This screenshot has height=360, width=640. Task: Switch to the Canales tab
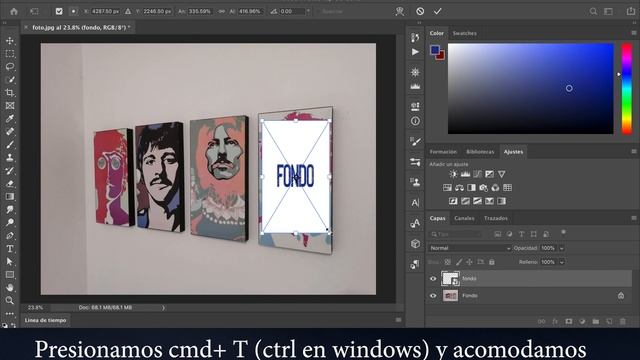(464, 218)
